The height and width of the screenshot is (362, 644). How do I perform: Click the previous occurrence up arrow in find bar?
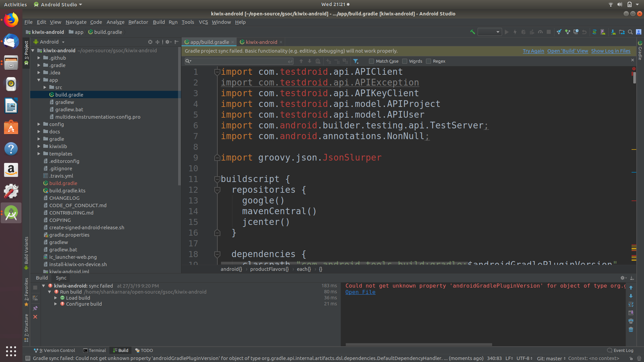(301, 61)
